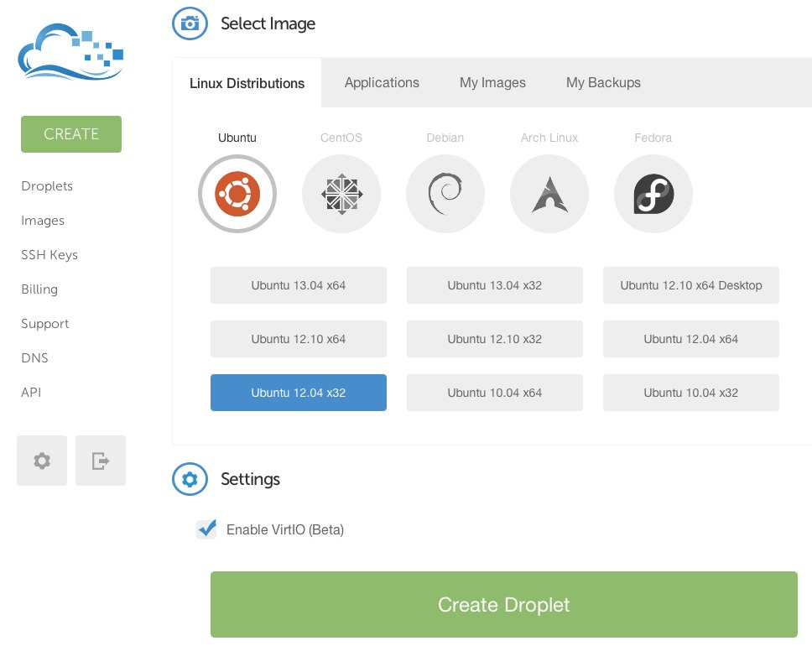The image size is (812, 646).
Task: Click the green CREATE button
Action: [x=71, y=134]
